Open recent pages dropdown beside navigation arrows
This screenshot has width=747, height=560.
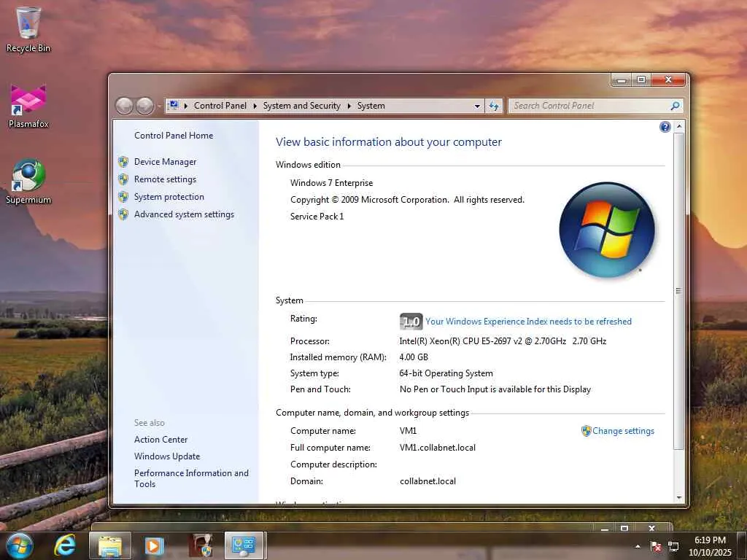pos(159,106)
